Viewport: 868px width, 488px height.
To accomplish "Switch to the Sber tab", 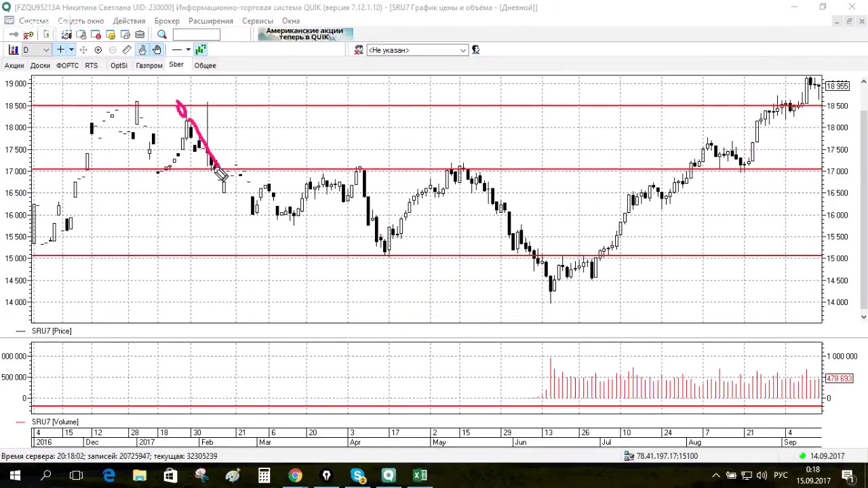I will click(x=176, y=65).
